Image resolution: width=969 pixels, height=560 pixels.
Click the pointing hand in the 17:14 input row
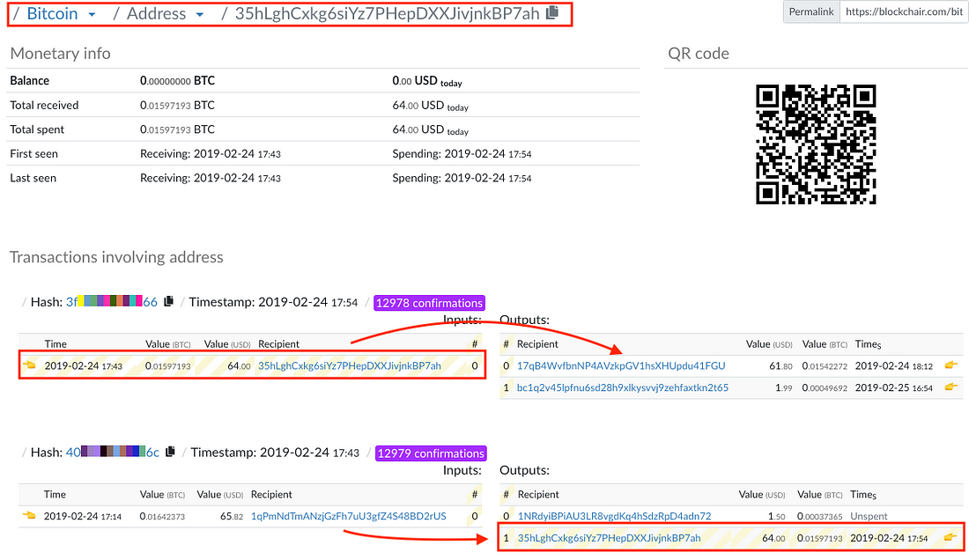pyautogui.click(x=29, y=516)
